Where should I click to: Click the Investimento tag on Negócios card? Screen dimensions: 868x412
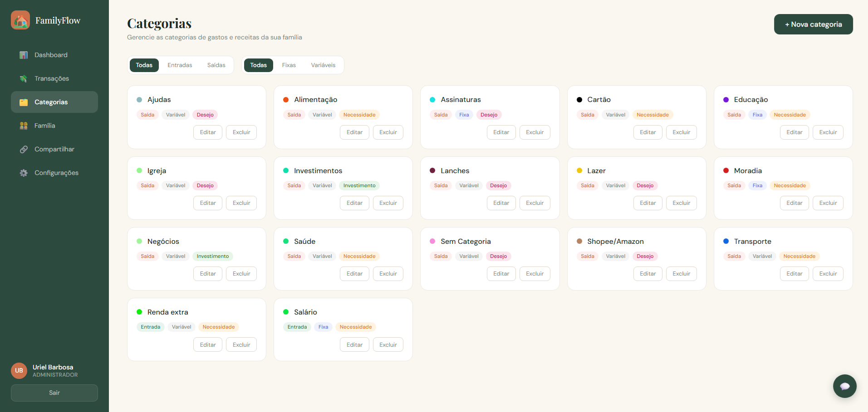point(213,256)
